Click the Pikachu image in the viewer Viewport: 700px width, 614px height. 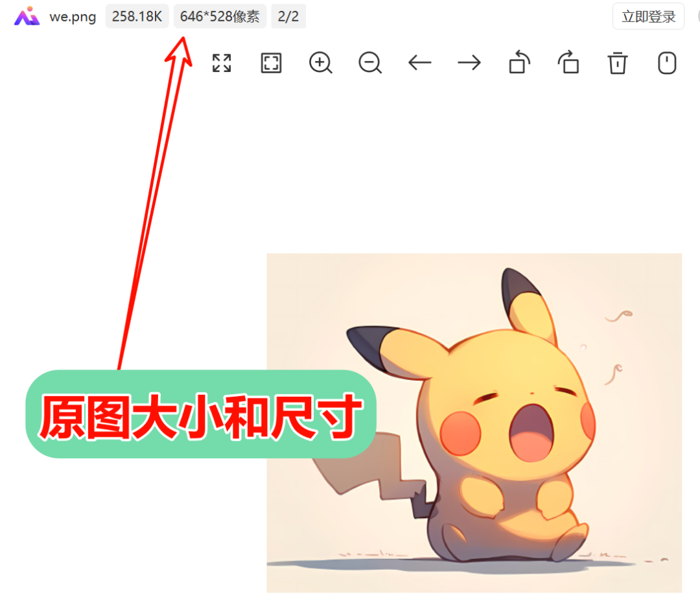474,423
